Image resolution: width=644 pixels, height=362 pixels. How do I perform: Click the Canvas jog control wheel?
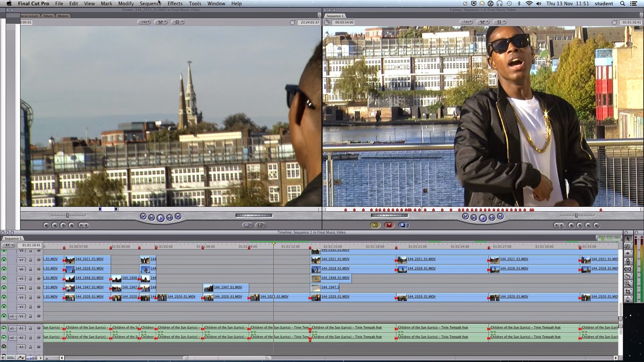tap(390, 216)
